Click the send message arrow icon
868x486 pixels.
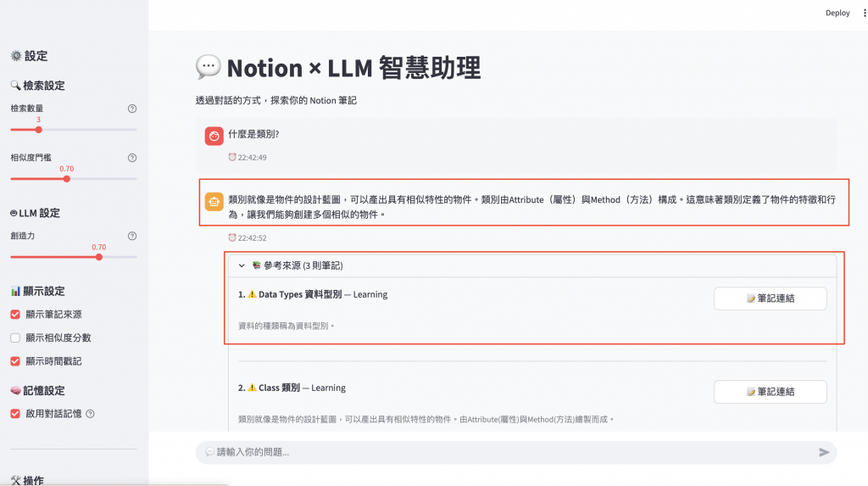(x=824, y=452)
